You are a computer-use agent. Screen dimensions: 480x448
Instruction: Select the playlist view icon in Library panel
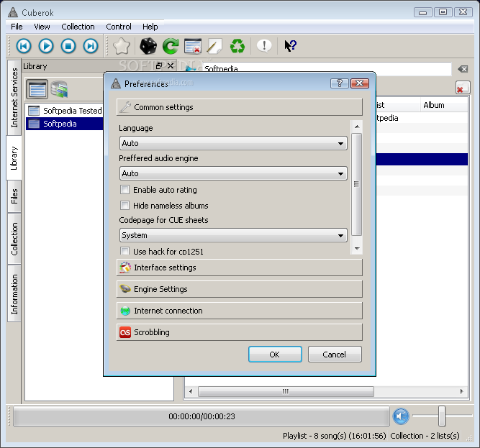point(37,89)
